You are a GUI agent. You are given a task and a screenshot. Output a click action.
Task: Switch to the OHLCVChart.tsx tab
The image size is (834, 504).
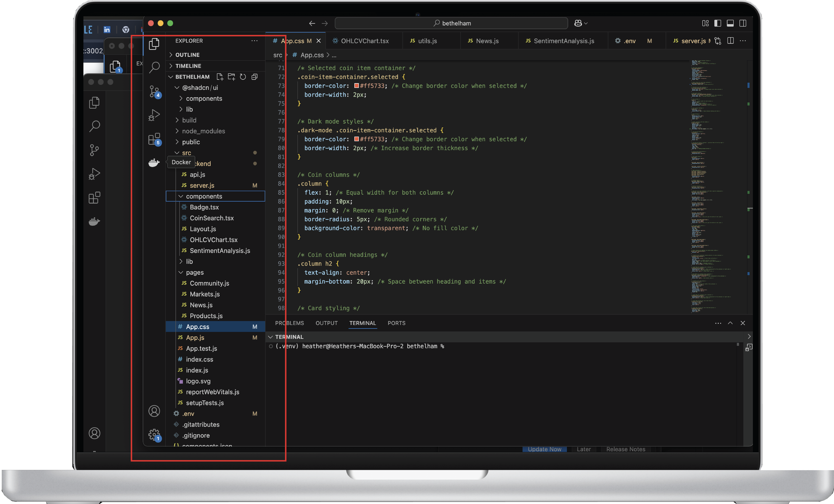click(364, 41)
